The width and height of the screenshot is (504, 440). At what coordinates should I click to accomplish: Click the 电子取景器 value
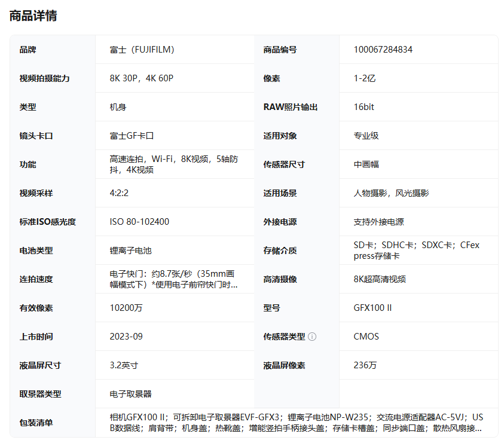pos(130,394)
